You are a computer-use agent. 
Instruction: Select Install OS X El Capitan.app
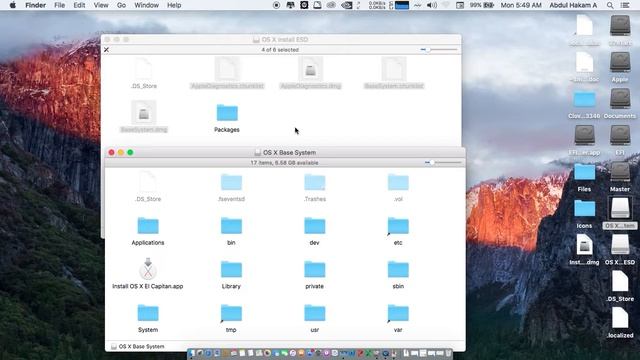148,269
